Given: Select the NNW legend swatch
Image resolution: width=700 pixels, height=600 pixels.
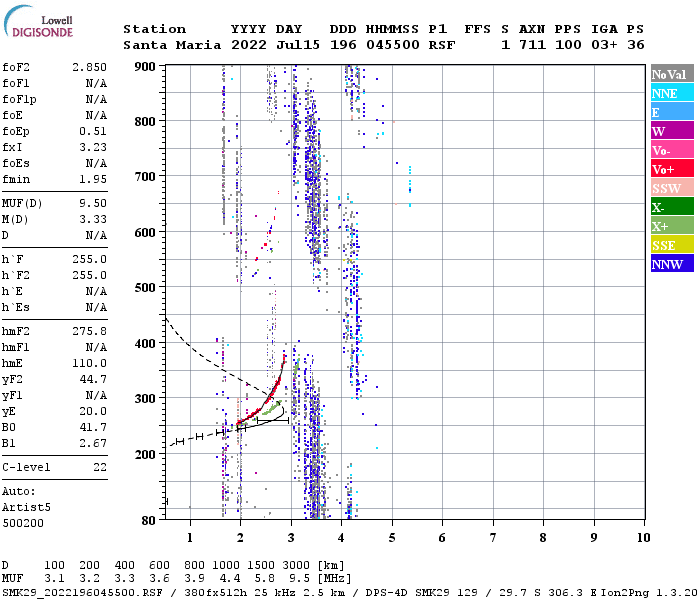Looking at the screenshot, I should pos(672,263).
